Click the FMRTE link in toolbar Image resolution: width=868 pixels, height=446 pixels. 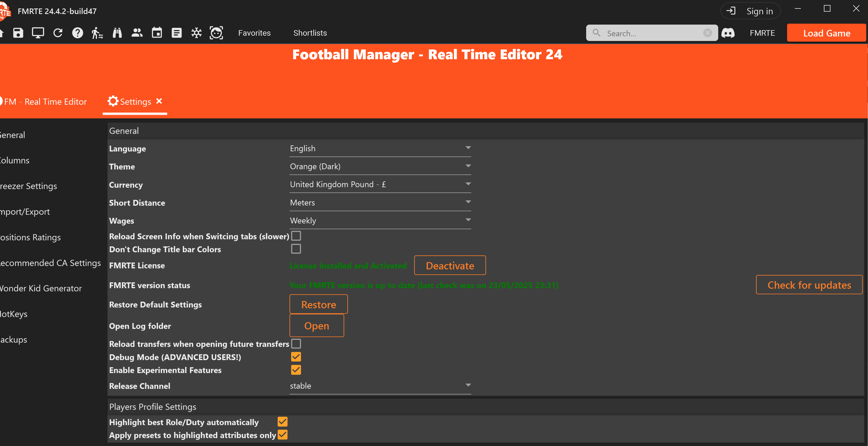click(x=762, y=33)
